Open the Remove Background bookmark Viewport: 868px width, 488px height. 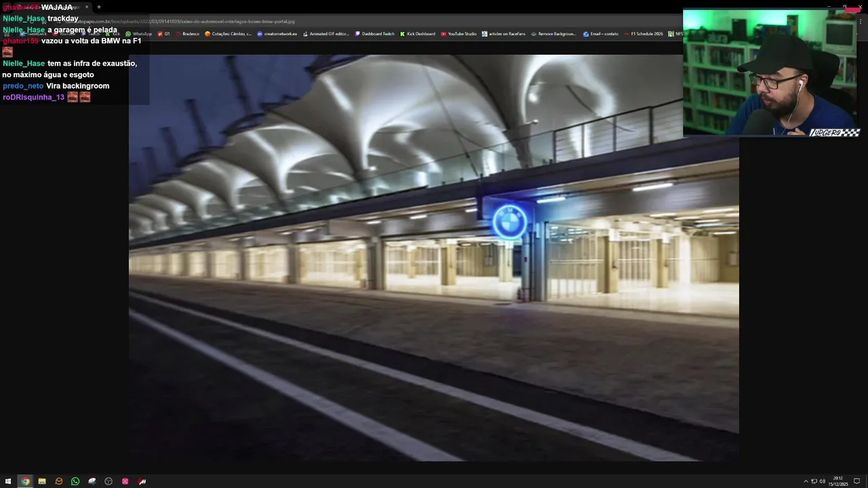tap(553, 34)
